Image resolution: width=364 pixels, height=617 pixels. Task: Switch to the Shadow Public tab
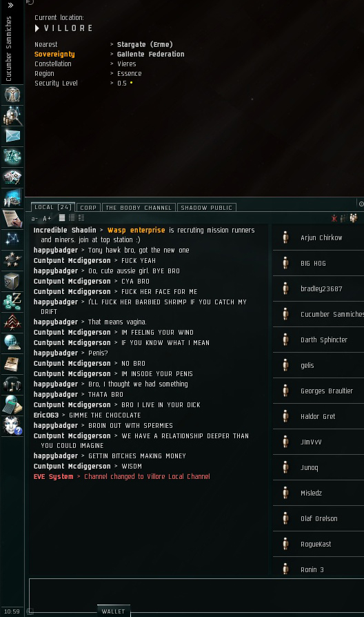[x=206, y=208]
